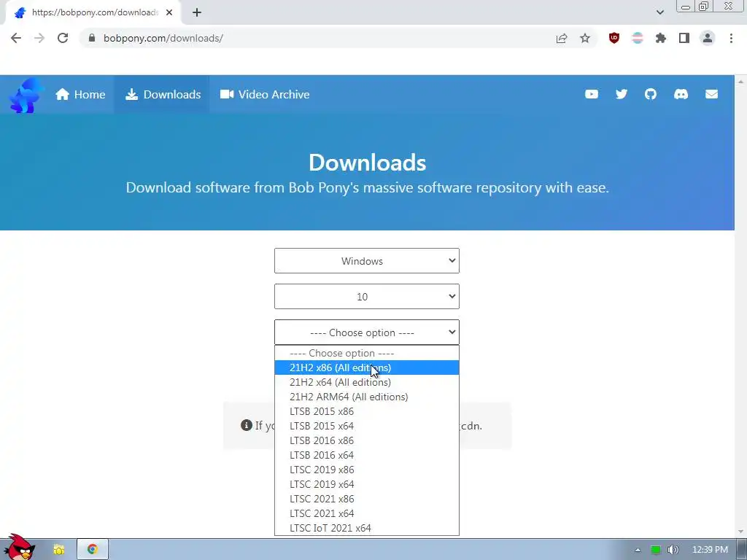
Task: Open the Twitter social icon
Action: (622, 94)
